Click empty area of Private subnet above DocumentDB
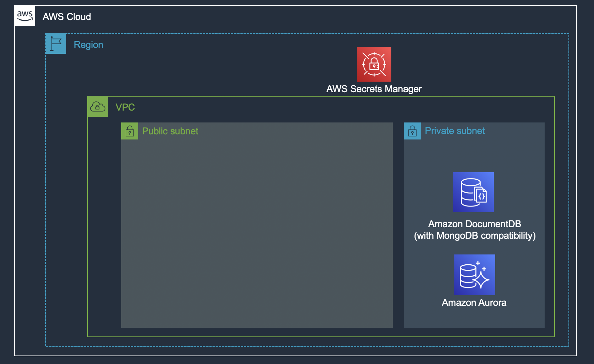 coord(474,155)
